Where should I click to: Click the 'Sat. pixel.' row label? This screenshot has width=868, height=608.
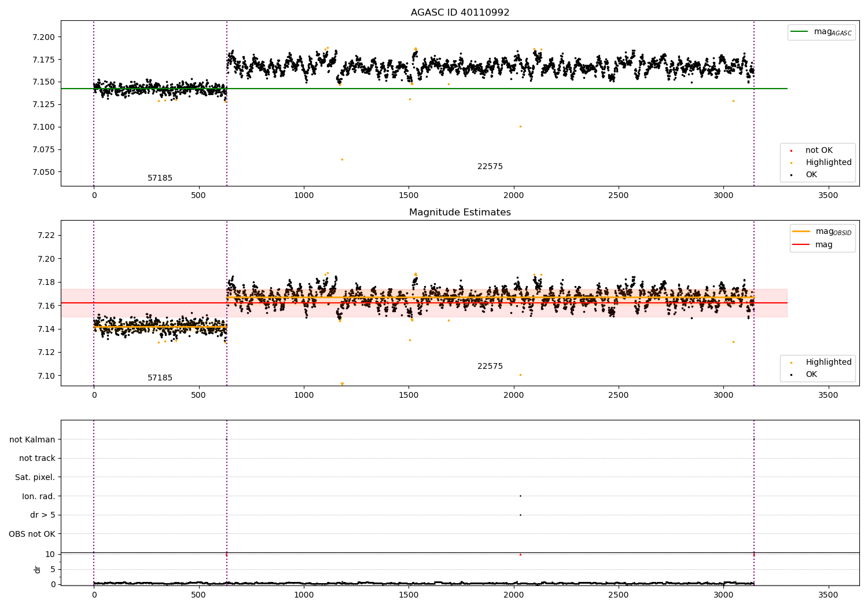tap(35, 477)
